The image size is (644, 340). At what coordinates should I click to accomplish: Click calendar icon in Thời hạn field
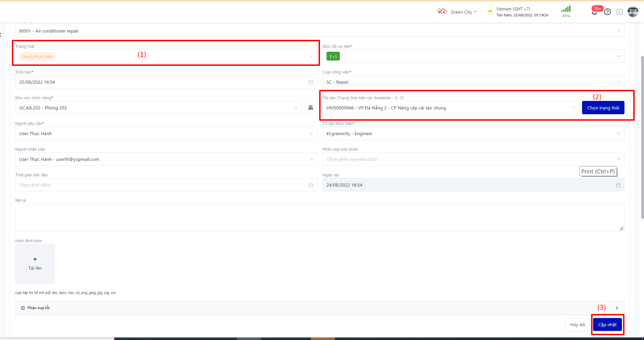click(x=311, y=82)
